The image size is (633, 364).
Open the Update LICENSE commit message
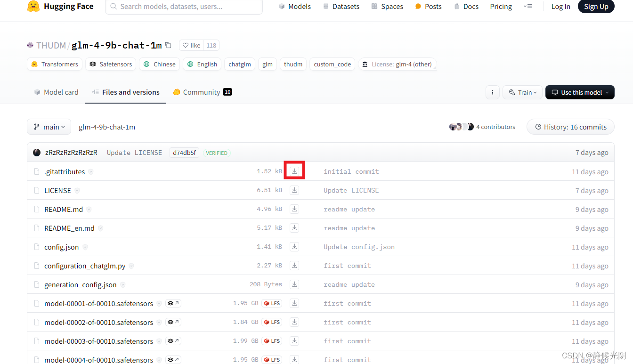[134, 153]
